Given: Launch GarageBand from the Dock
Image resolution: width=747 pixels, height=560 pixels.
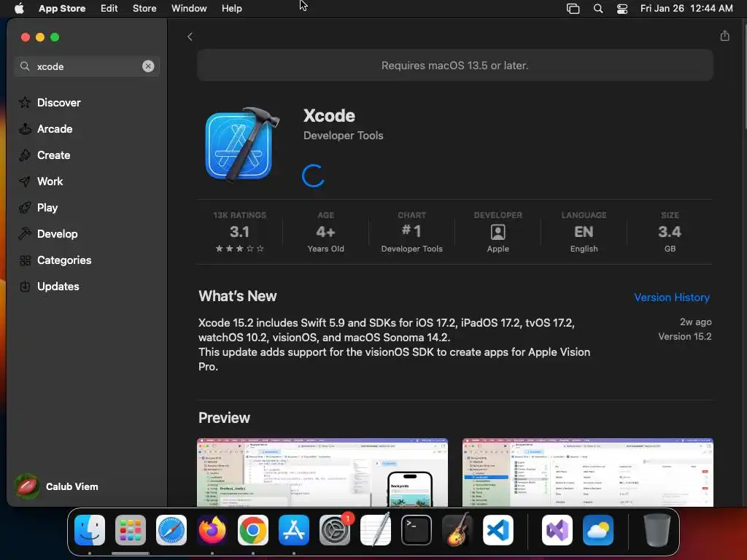Looking at the screenshot, I should [457, 529].
